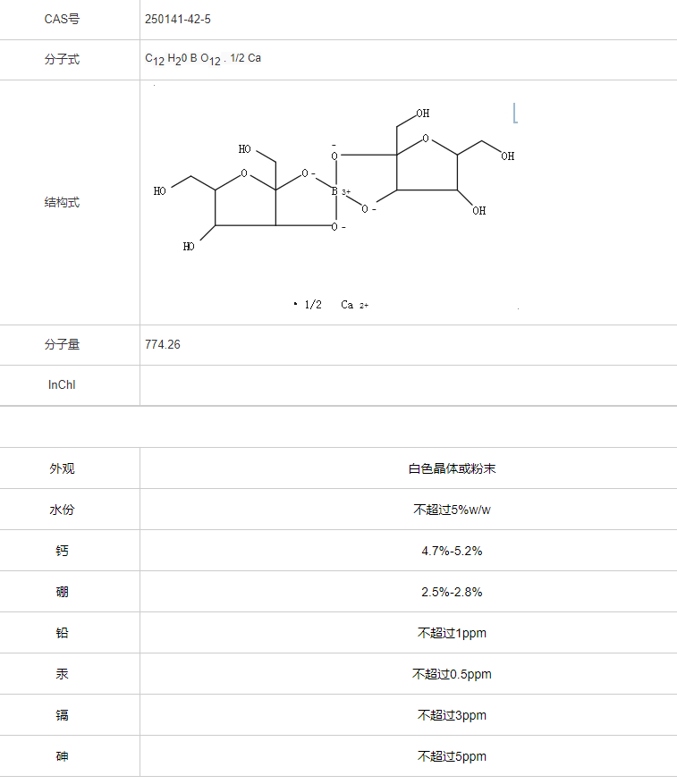Click the InChI row label
This screenshot has width=677, height=784.
point(62,384)
